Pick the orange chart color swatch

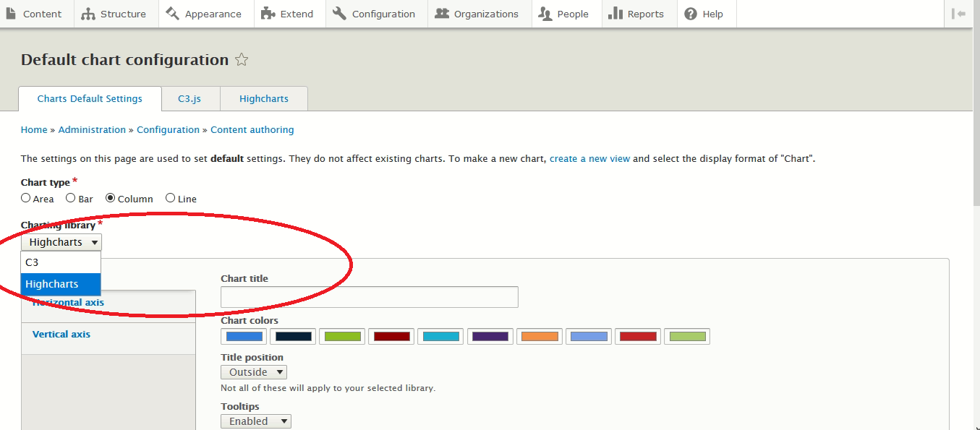[x=539, y=336]
